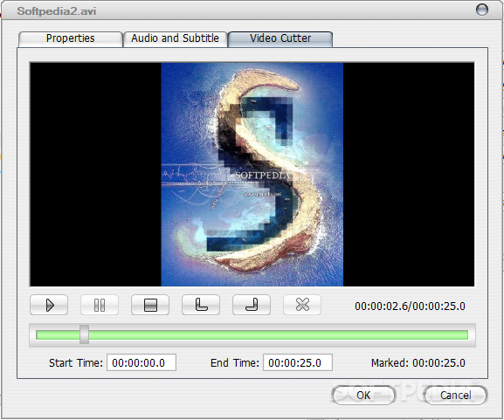Viewport: 504px width, 420px height.
Task: Click the video preview frame
Action: [x=252, y=174]
